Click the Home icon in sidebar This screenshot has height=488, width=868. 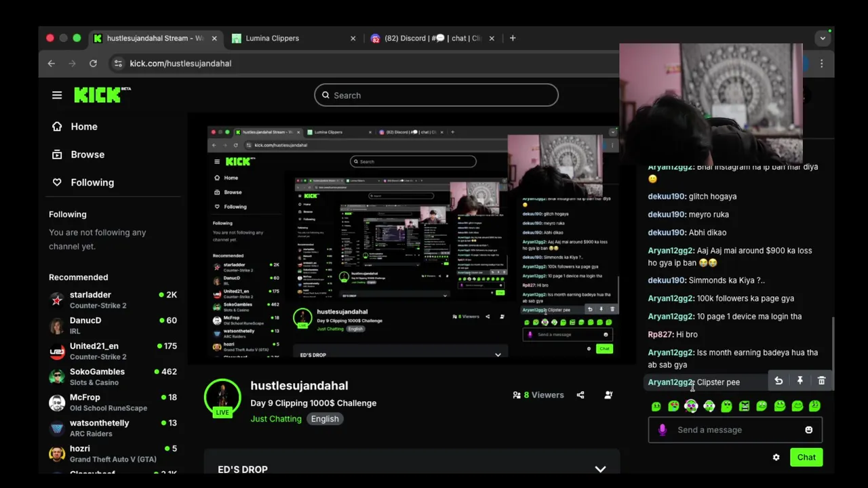point(57,127)
